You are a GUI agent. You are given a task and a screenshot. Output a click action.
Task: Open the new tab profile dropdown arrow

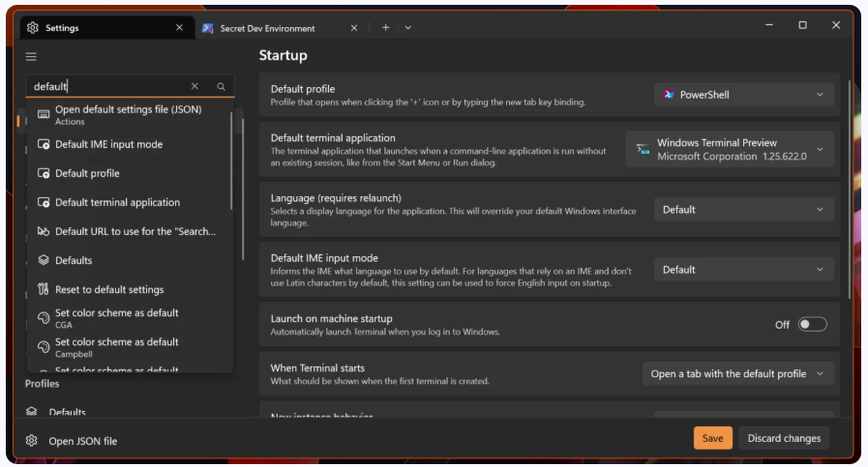(408, 28)
